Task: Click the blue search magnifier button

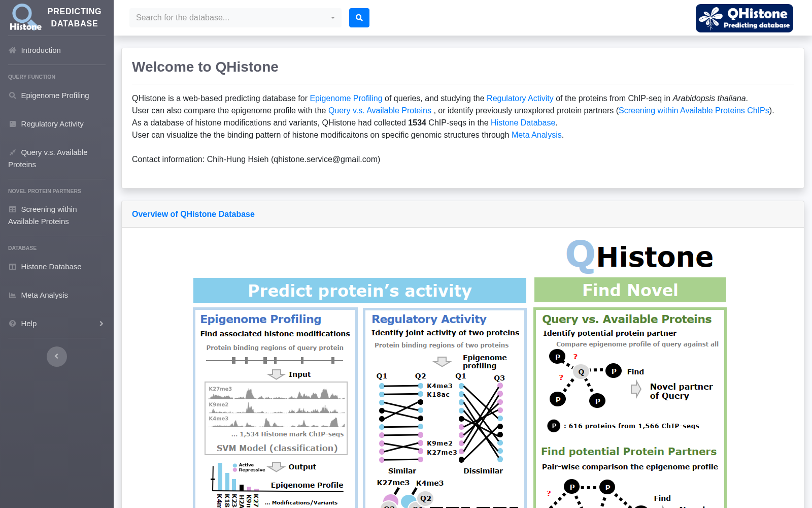Action: pyautogui.click(x=359, y=18)
